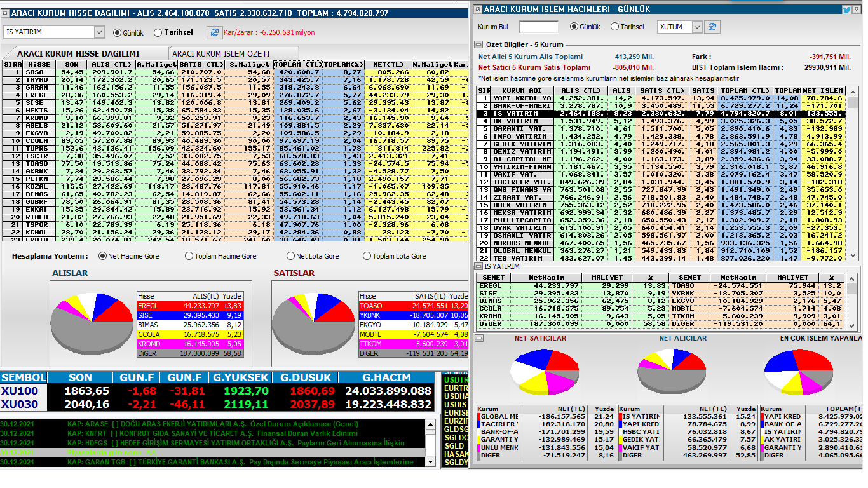
Task: Select CCOLA yellow legend row in ALISLAR
Action: click(x=191, y=334)
